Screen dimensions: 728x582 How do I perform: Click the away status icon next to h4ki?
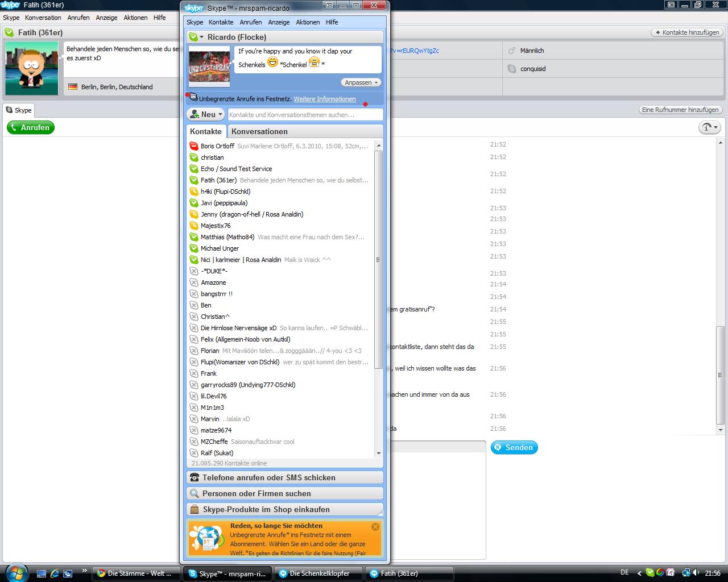194,192
